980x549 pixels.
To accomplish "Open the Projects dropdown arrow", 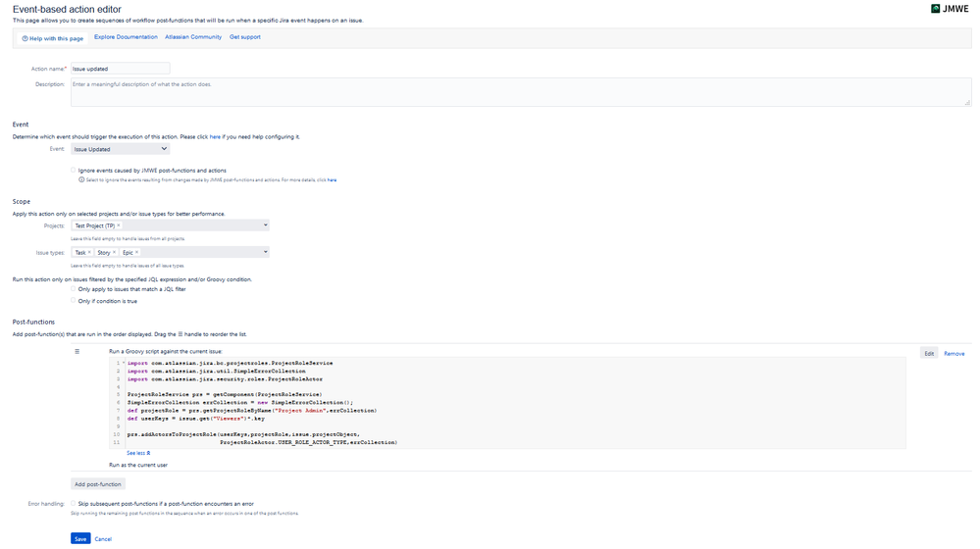I will click(x=265, y=225).
